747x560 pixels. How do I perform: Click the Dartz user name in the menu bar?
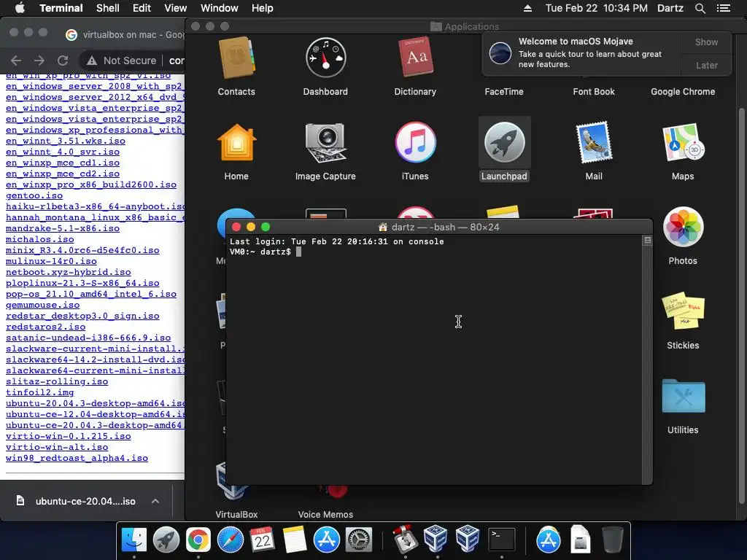pyautogui.click(x=670, y=8)
